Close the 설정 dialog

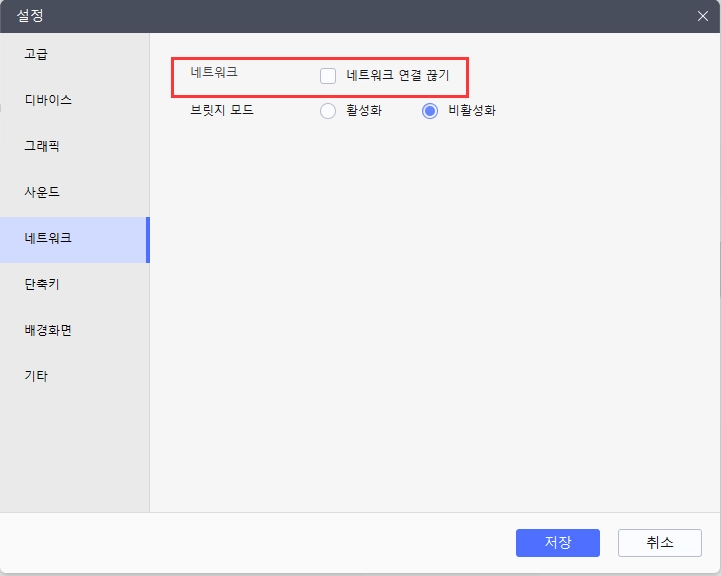(x=703, y=16)
